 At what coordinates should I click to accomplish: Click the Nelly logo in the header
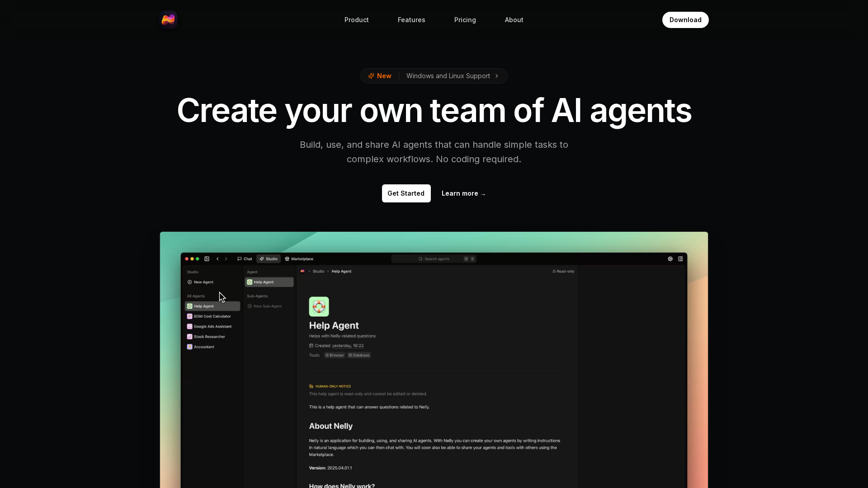tap(168, 20)
